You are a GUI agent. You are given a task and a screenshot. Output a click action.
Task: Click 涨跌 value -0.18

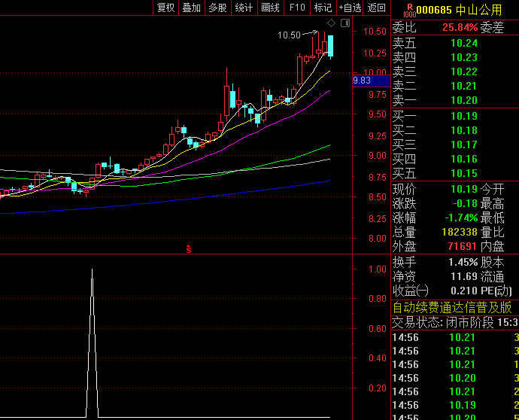pyautogui.click(x=465, y=203)
